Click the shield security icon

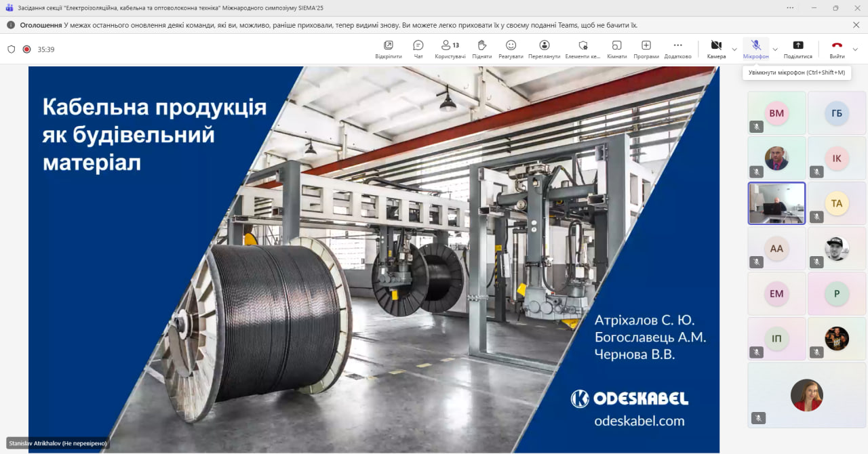tap(11, 49)
